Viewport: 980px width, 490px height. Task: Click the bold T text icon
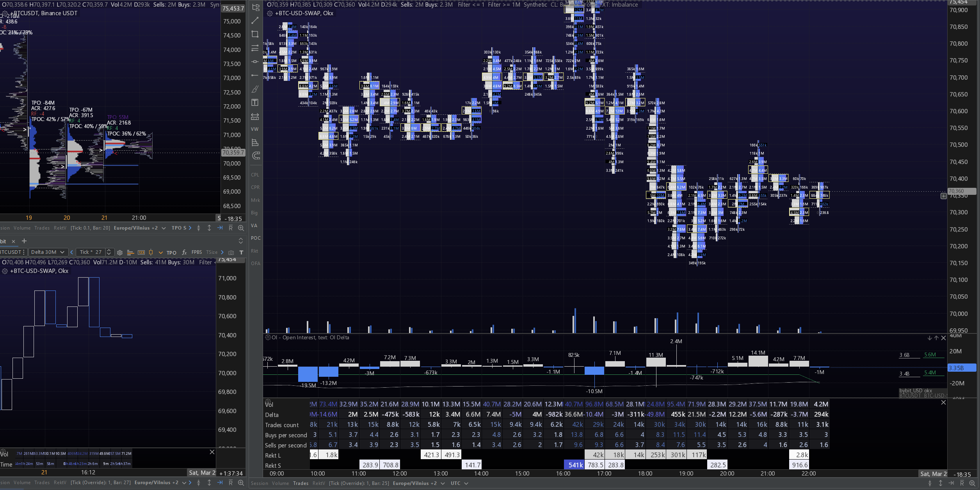pos(241,252)
